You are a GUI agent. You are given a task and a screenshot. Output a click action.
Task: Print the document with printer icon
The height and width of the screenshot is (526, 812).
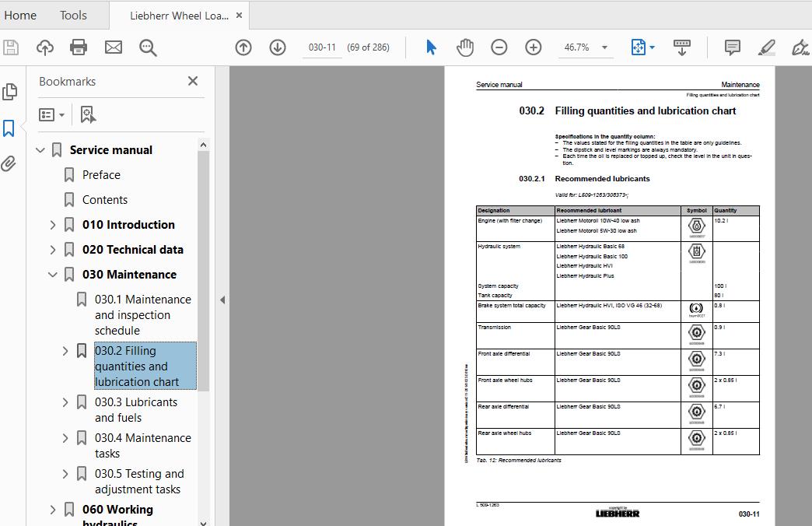click(x=79, y=47)
